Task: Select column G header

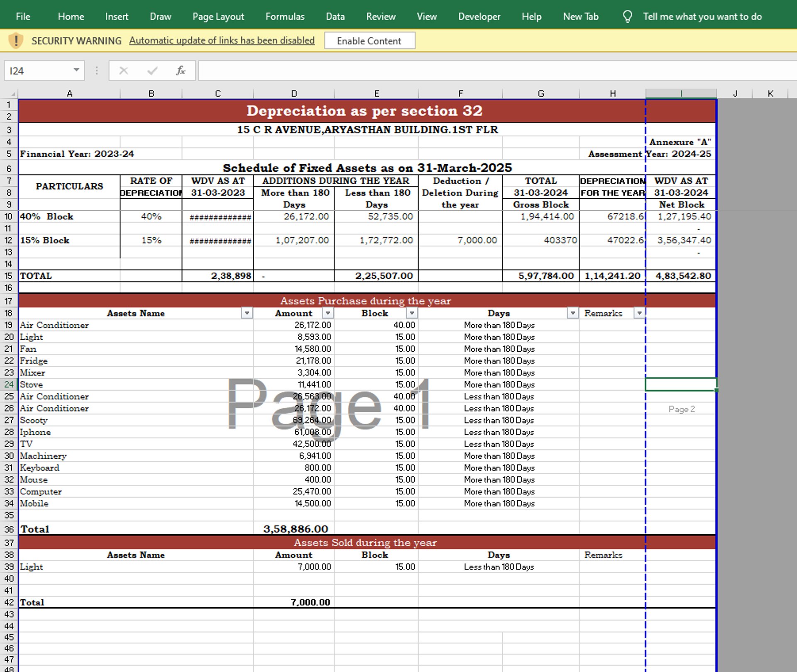Action: [x=540, y=94]
